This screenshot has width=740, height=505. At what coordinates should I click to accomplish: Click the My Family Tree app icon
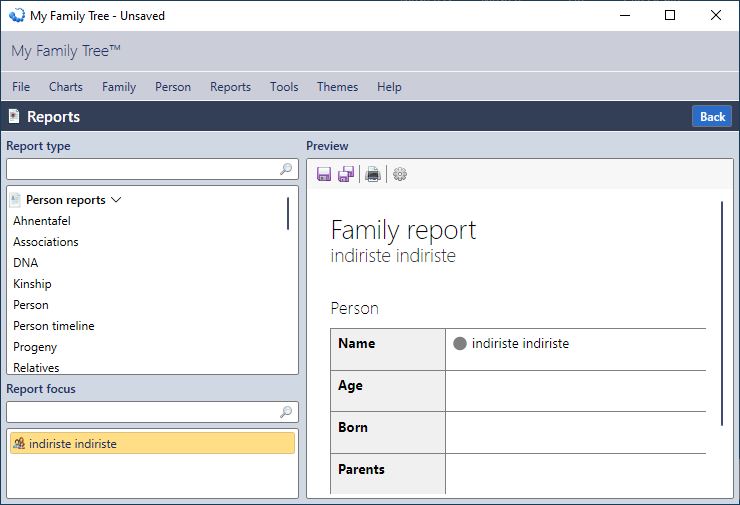[17, 16]
